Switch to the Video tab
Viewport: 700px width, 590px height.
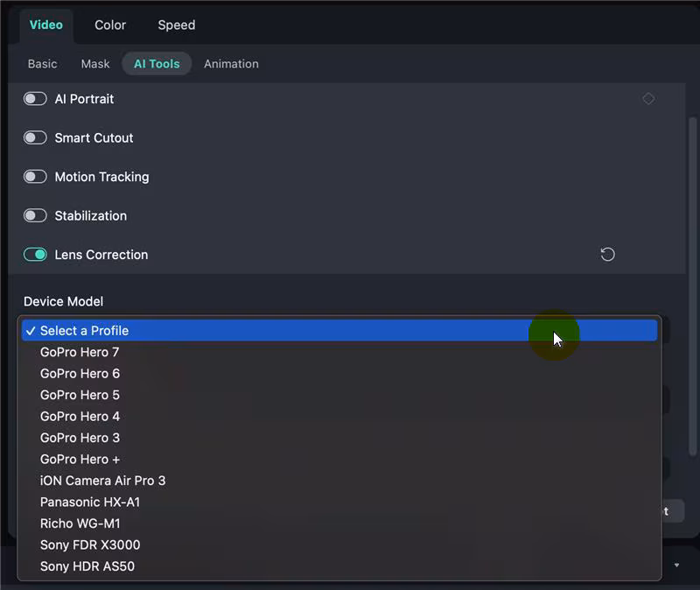pyautogui.click(x=46, y=25)
